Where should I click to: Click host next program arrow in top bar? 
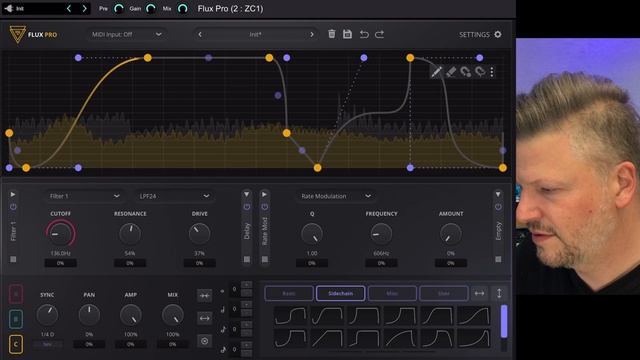click(84, 8)
